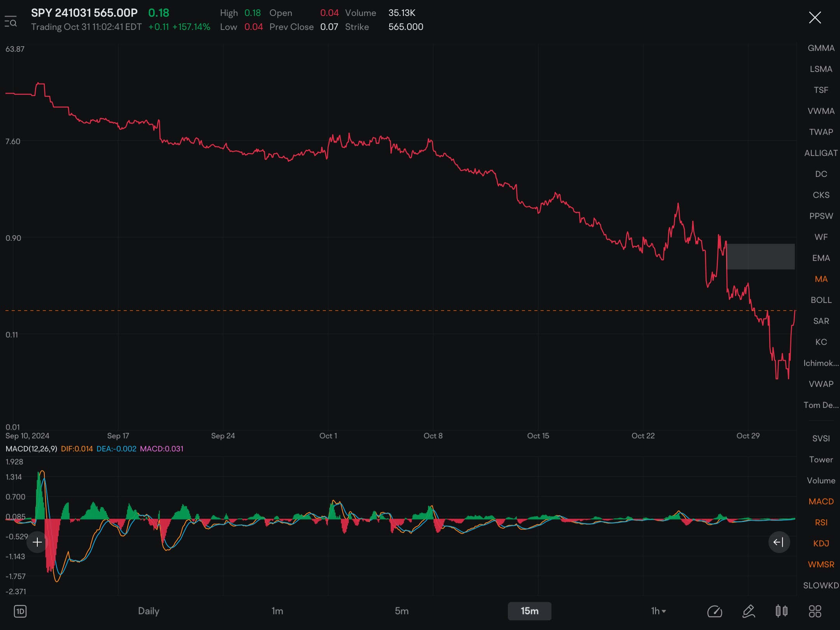
Task: Enable the LSMA indicator
Action: 821,69
